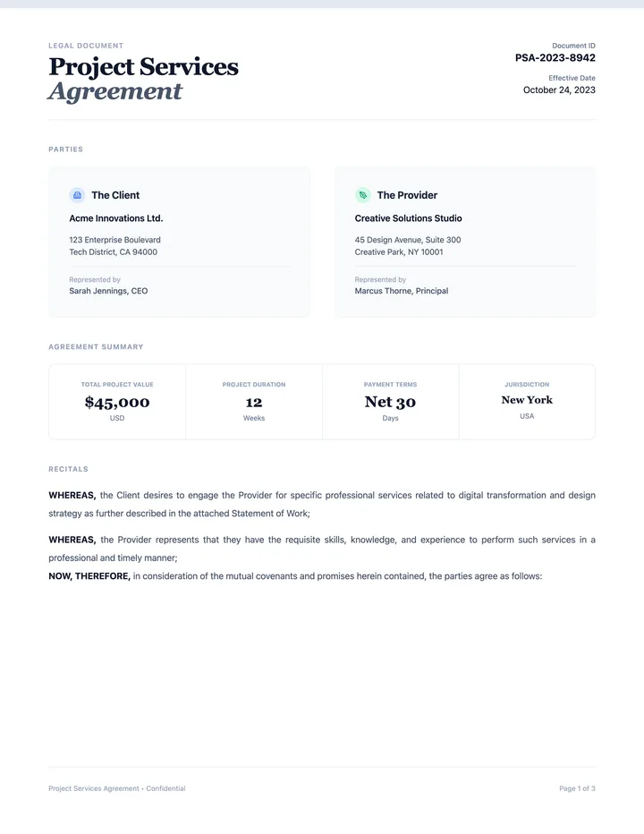Image resolution: width=644 pixels, height=834 pixels.
Task: Click the 12 Weeks project duration cell
Action: click(254, 402)
